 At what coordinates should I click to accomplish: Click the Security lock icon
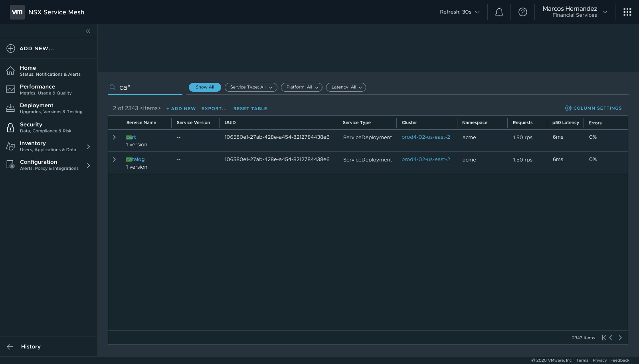10,128
